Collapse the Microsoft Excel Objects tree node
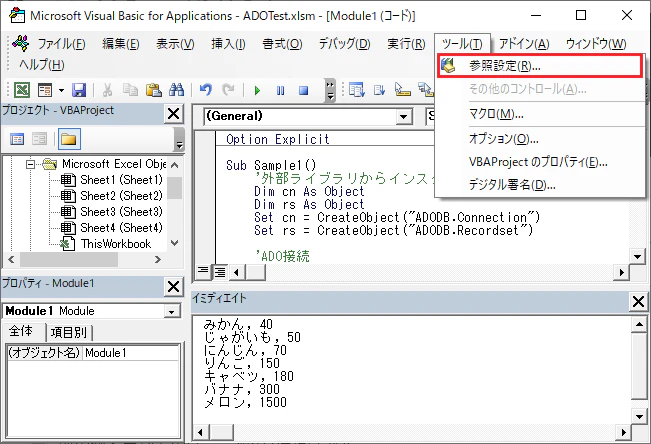Screen dimensions: 651x444 (x=30, y=164)
